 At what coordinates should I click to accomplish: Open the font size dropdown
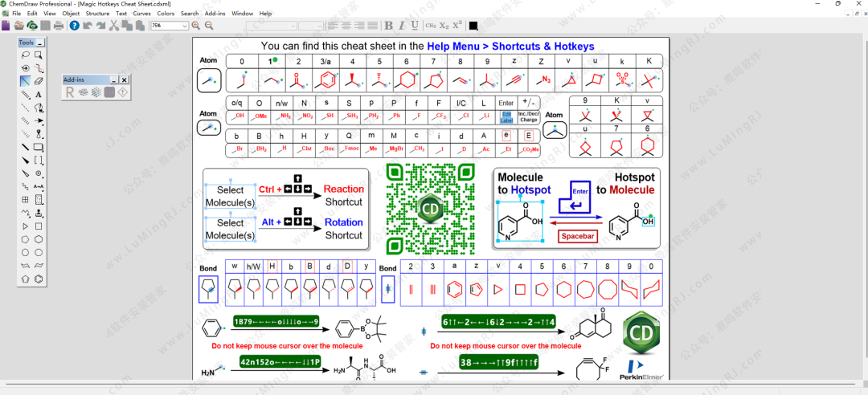(319, 26)
